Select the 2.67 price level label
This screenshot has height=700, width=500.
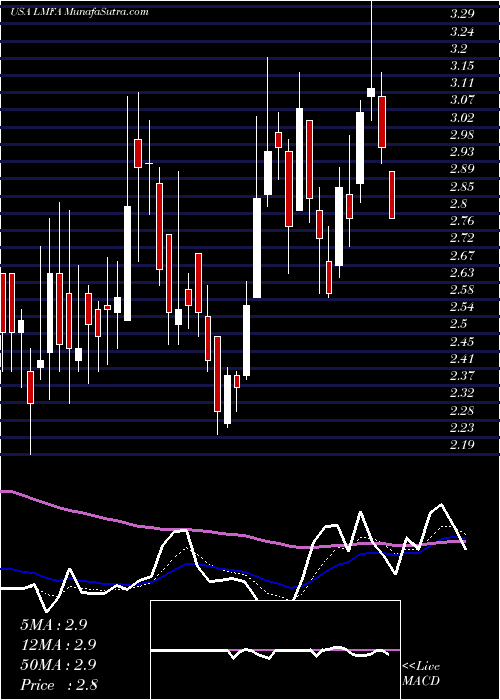tap(461, 255)
